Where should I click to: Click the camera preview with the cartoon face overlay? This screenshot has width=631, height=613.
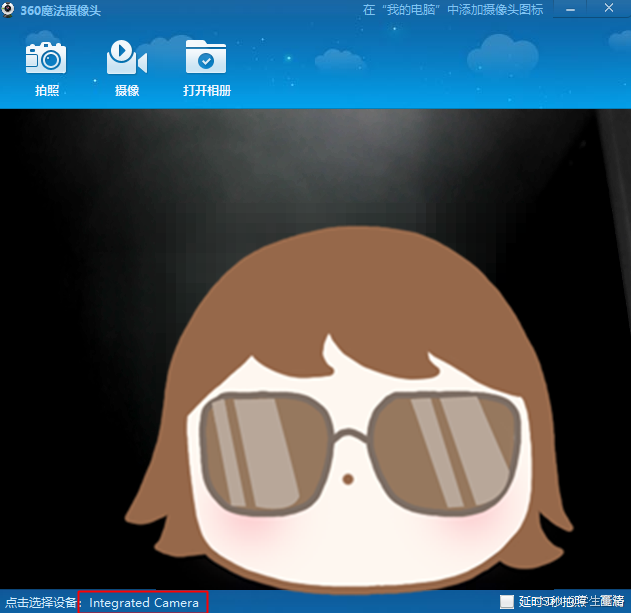pos(316,349)
